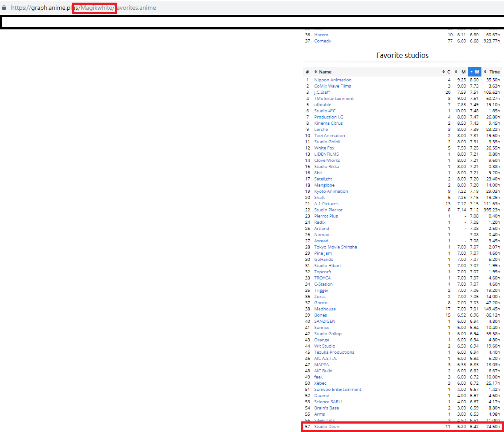Select the Bones studio link

(320, 315)
